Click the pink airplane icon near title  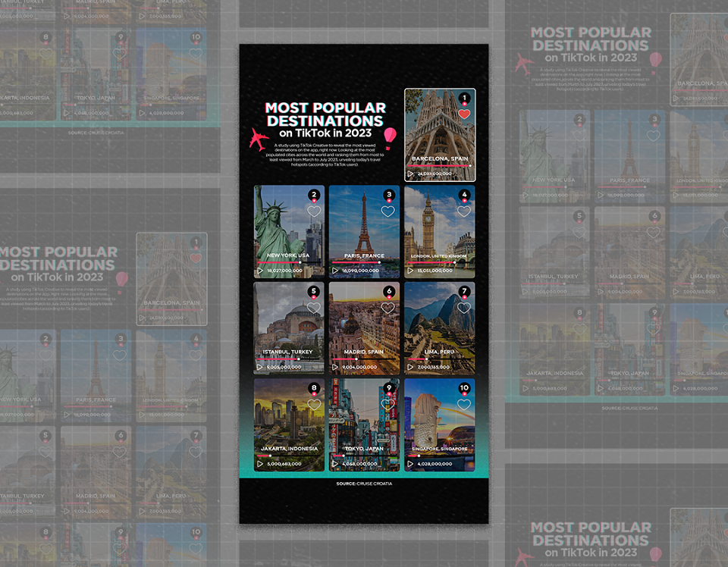click(259, 139)
